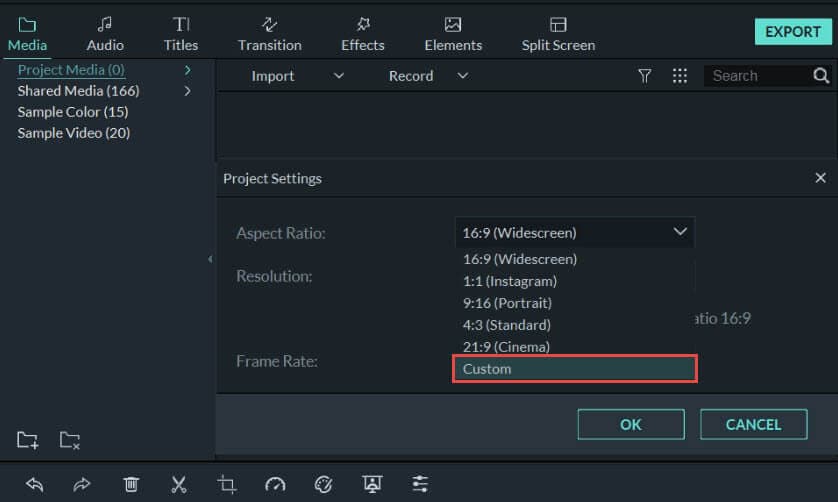Screen dimensions: 838x502
Task: Open the Split Screen tab
Action: 558,33
